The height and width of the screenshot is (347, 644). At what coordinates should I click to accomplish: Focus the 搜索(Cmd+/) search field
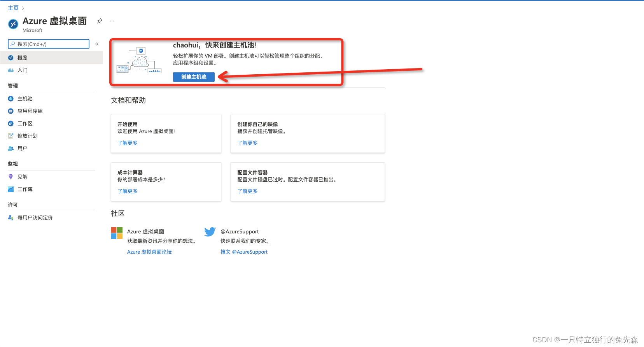49,44
